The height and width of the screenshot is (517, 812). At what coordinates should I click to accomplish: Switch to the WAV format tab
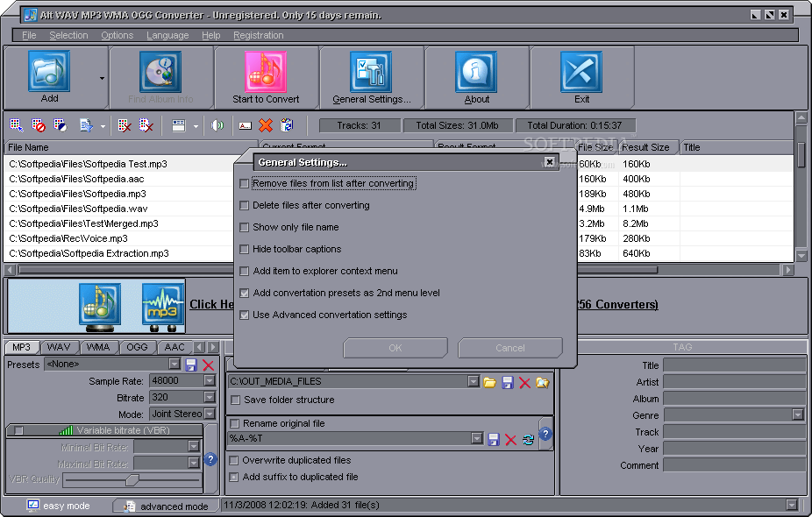click(59, 347)
